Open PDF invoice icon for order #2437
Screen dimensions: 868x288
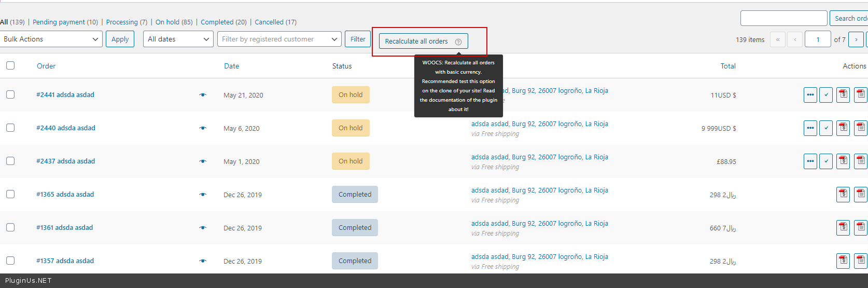click(x=843, y=161)
